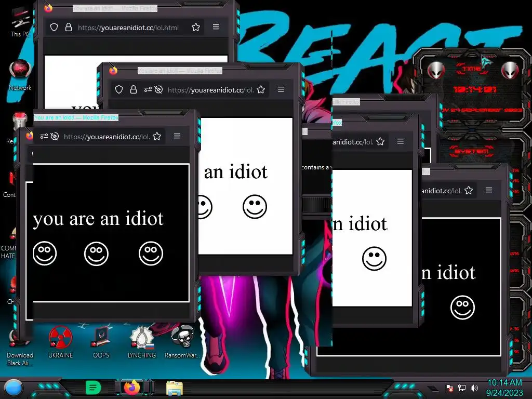
Task: Click the middle smiley on front black page
Action: tap(96, 254)
